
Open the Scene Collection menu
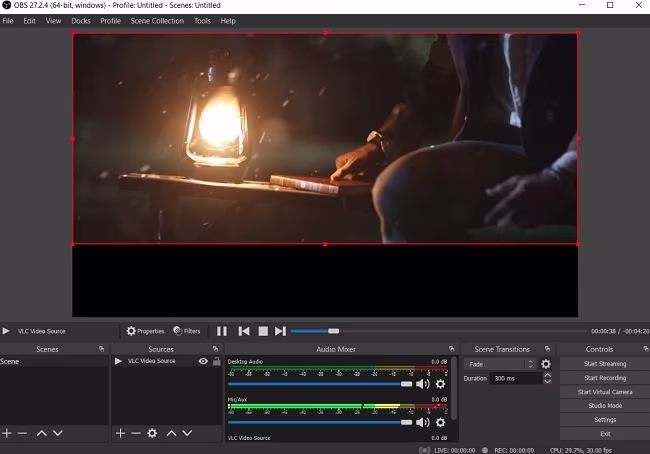pos(157,21)
